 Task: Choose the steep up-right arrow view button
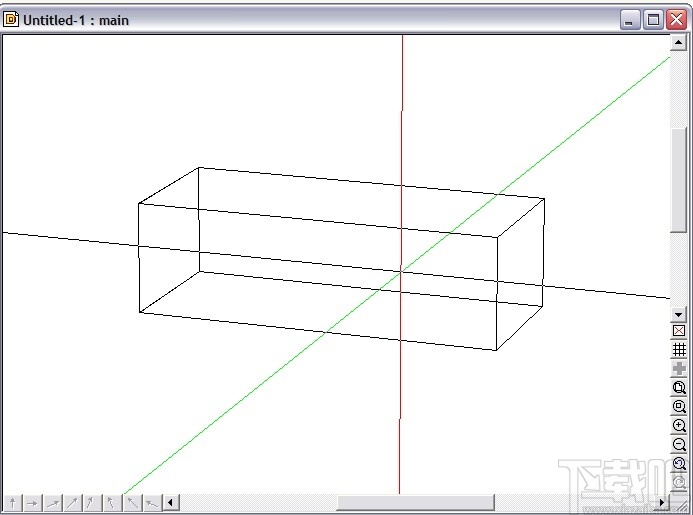pyautogui.click(x=92, y=503)
